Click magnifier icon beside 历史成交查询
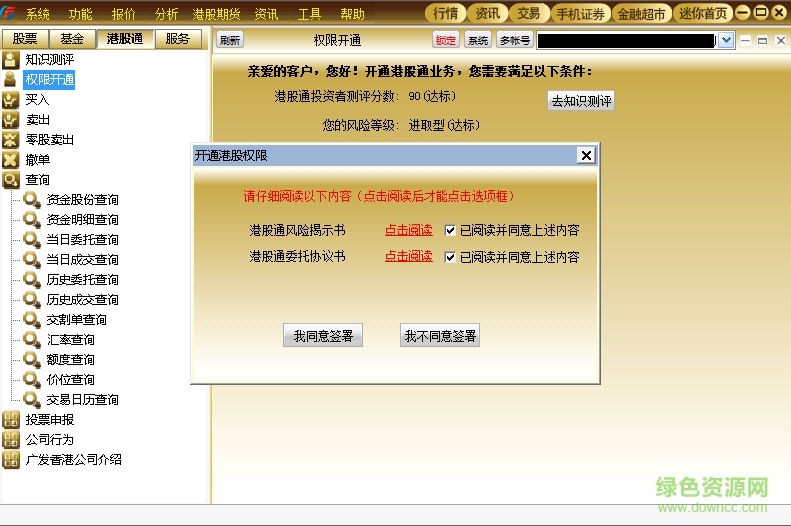The height and width of the screenshot is (526, 791). [32, 300]
